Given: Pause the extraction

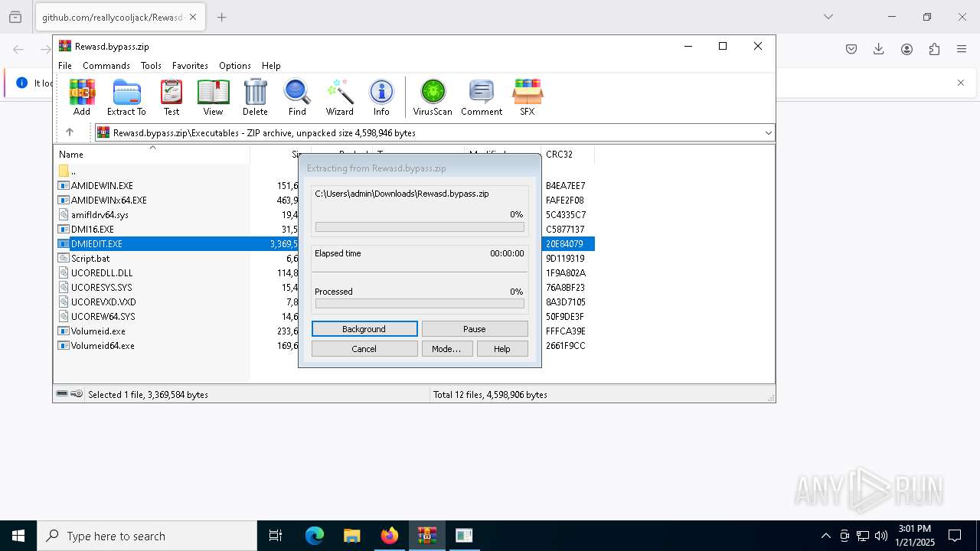Looking at the screenshot, I should (475, 329).
